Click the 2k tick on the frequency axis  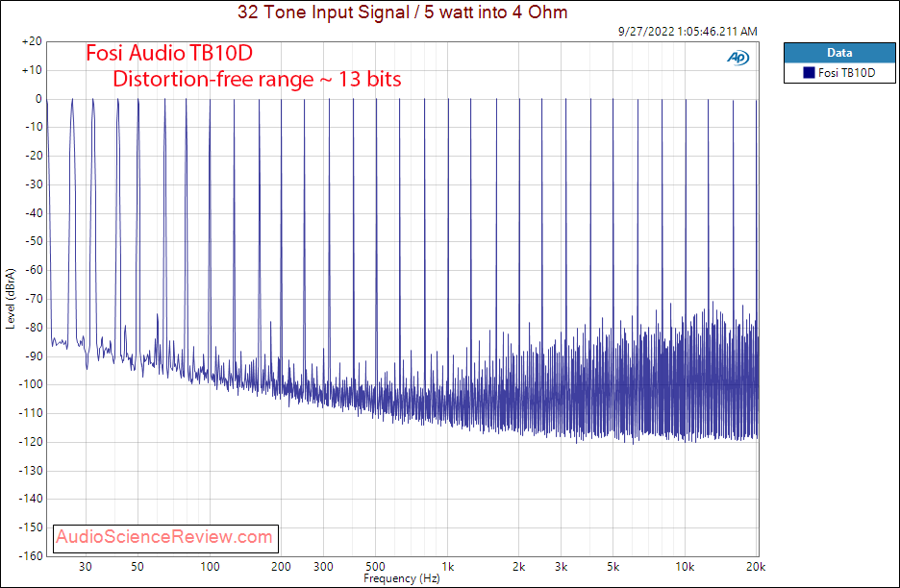519,567
